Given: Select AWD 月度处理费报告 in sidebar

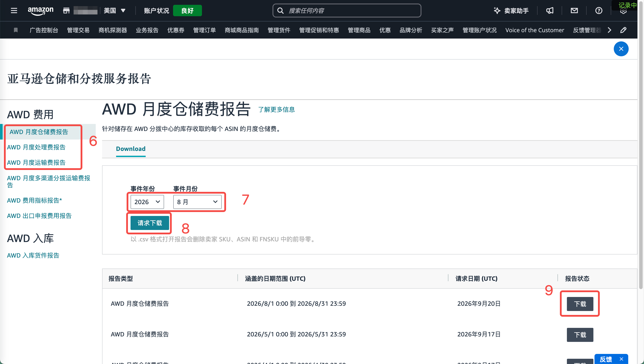Looking at the screenshot, I should [36, 147].
